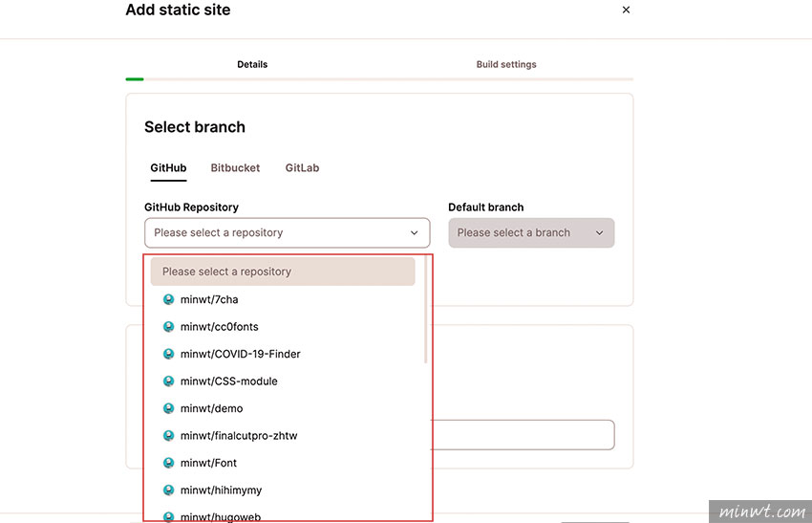Screen dimensions: 812x523
Task: Switch to the GitLab tab
Action: click(x=302, y=168)
